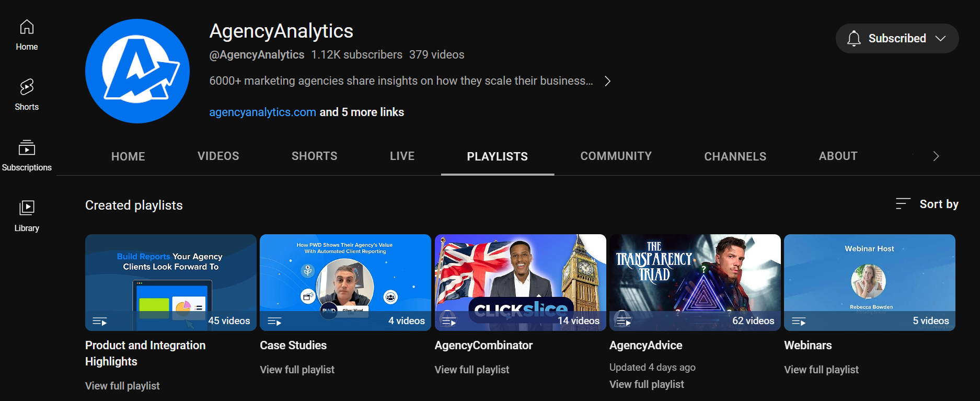Click the AgencyAnalytics channel avatar
The height and width of the screenshot is (401, 980).
137,71
